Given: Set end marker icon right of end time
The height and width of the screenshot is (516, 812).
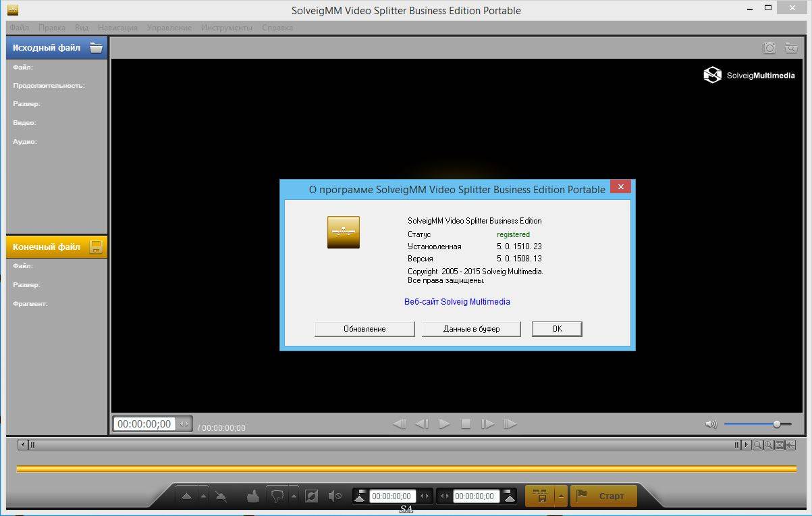Looking at the screenshot, I should pos(510,496).
